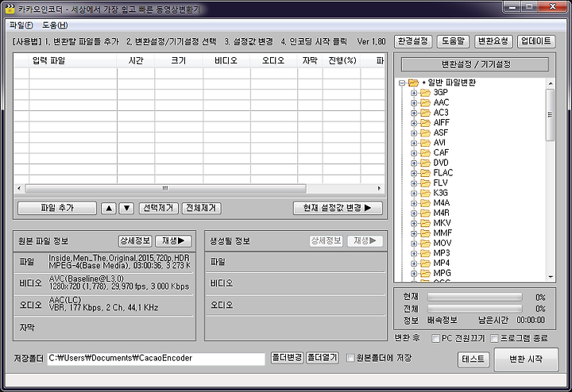Click the M4A folder icon

425,203
